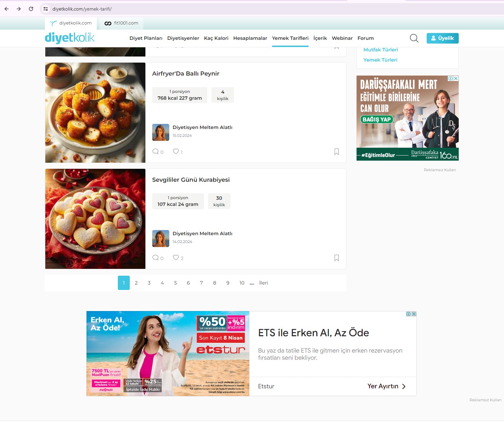The height and width of the screenshot is (422, 504).
Task: Reload the page with browser refresh icon
Action: [x=31, y=9]
